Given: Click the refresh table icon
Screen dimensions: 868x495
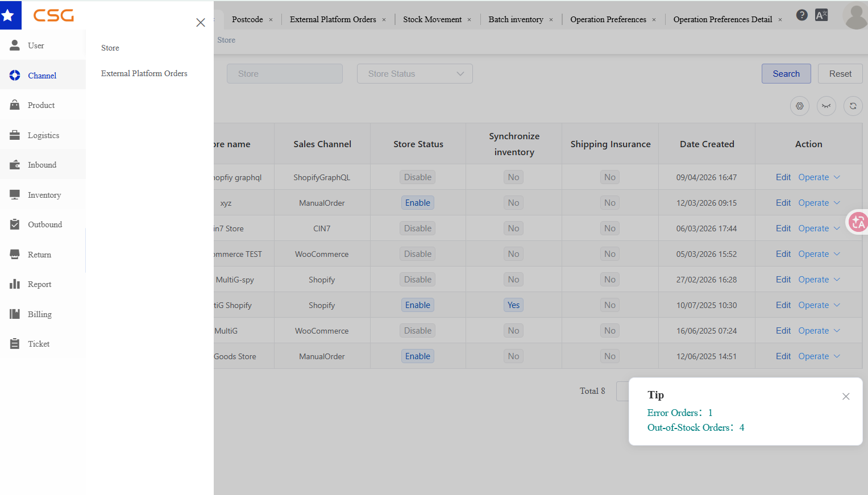Looking at the screenshot, I should pyautogui.click(x=853, y=106).
